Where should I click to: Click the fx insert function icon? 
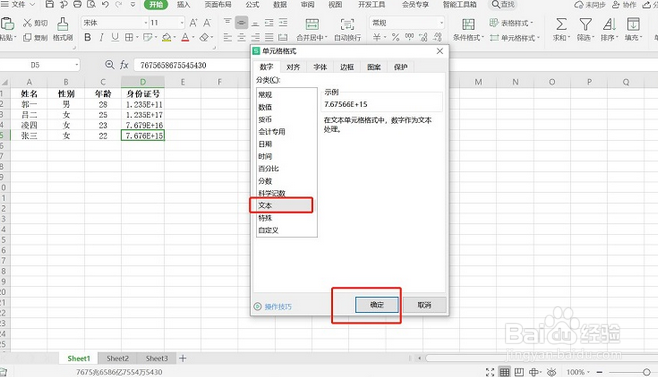tap(124, 65)
